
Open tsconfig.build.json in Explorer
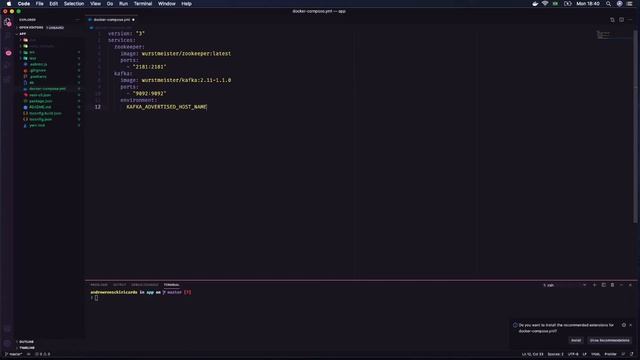[x=45, y=113]
